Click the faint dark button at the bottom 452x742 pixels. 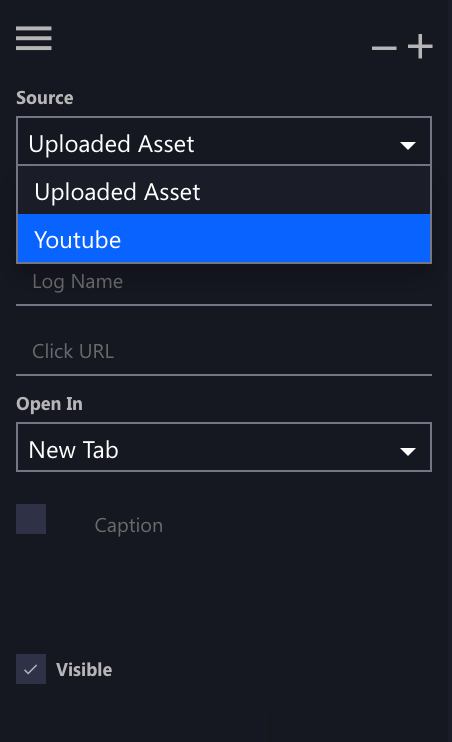(x=322, y=726)
